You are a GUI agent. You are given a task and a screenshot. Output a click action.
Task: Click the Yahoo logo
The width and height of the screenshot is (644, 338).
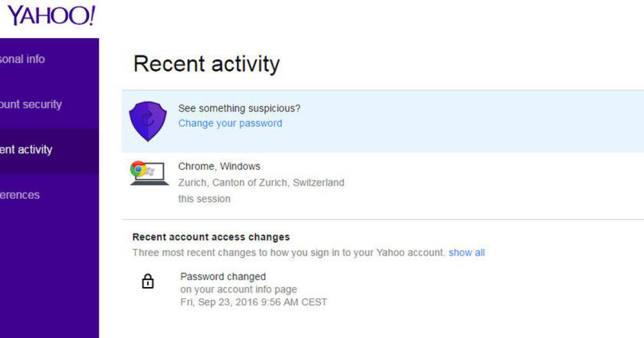point(52,16)
